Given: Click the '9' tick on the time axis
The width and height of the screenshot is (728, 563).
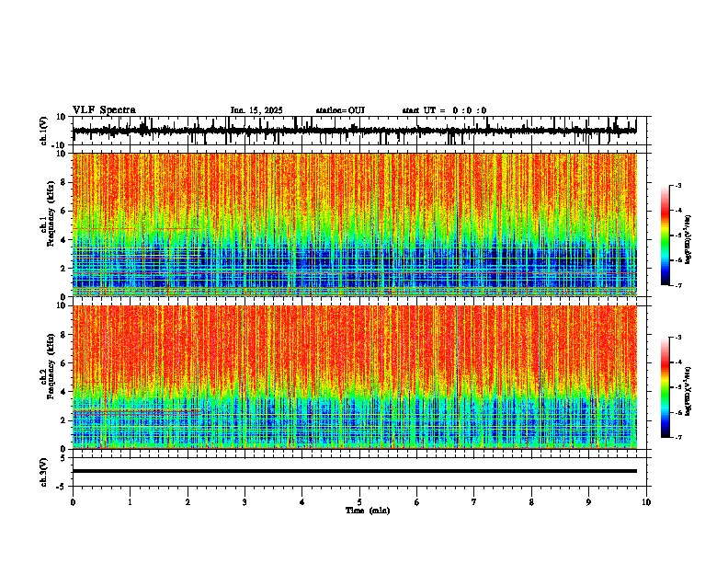Looking at the screenshot, I should click(x=588, y=502).
